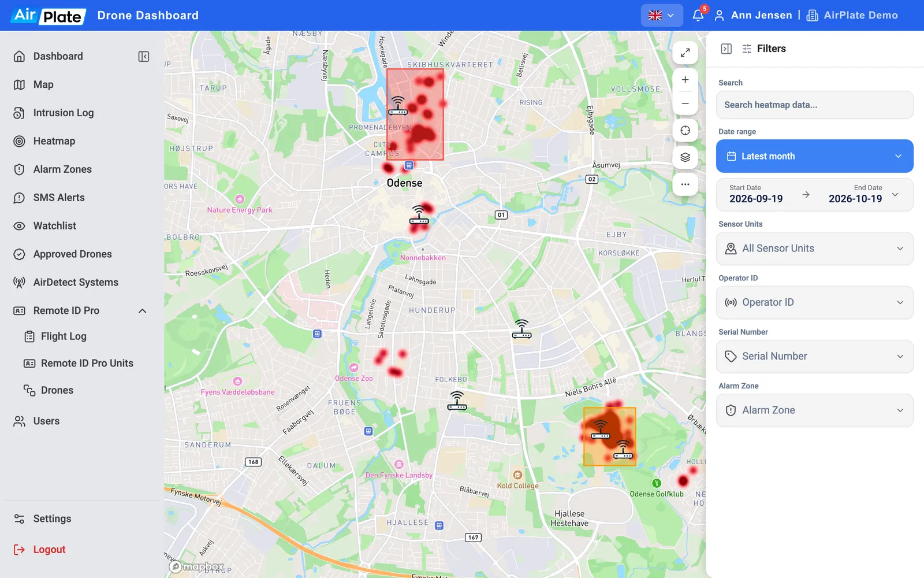Viewport: 924px width, 578px height.
Task: Open the Operator ID dropdown
Action: [x=815, y=302]
